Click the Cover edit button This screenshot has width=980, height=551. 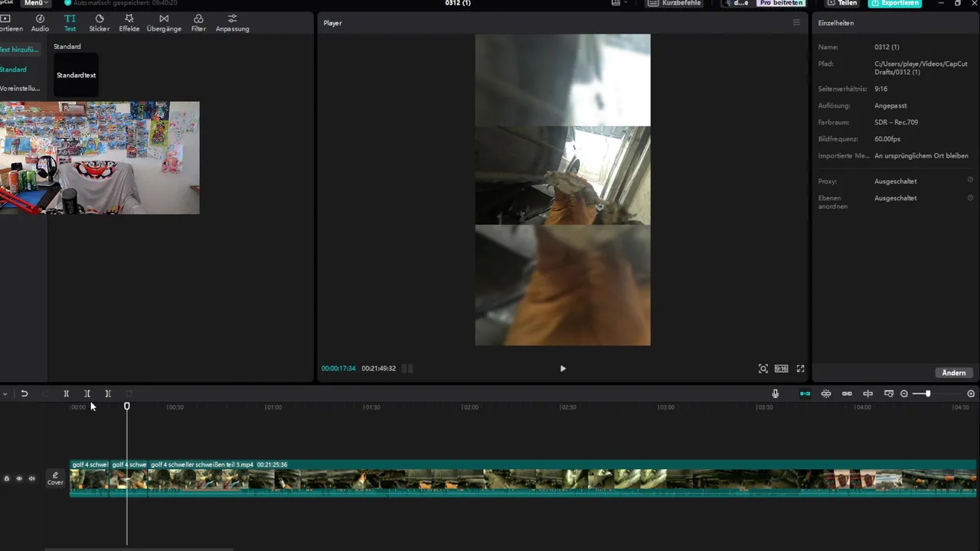click(x=55, y=478)
